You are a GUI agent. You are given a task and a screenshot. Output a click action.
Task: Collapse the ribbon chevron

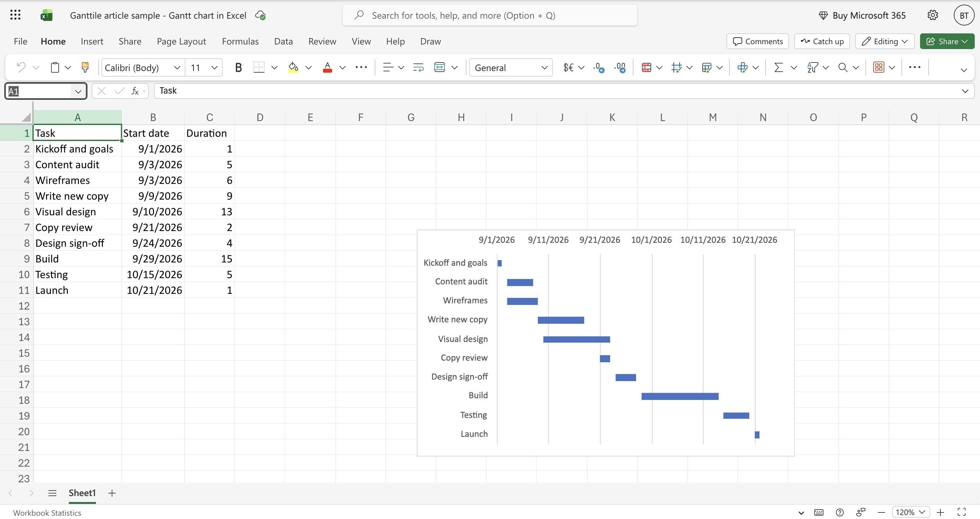pyautogui.click(x=964, y=70)
